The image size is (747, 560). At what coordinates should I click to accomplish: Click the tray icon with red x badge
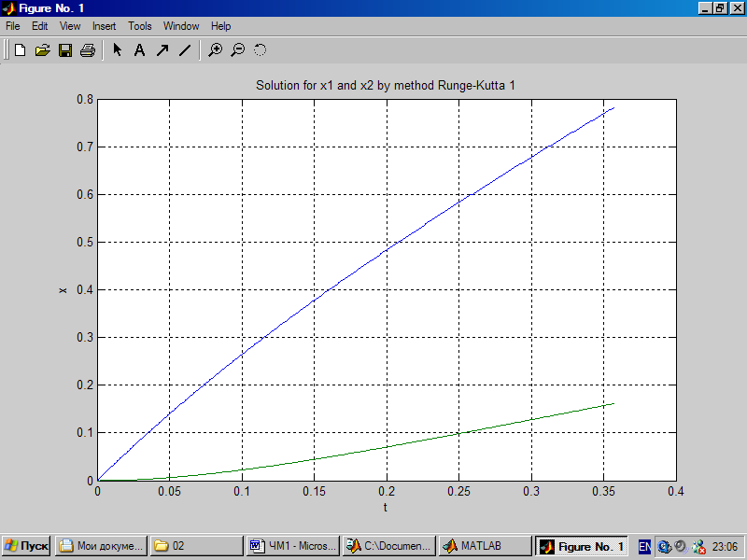[x=698, y=547]
